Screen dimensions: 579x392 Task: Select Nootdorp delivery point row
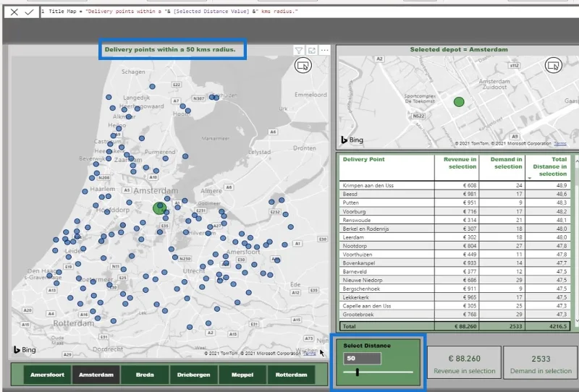(455, 246)
